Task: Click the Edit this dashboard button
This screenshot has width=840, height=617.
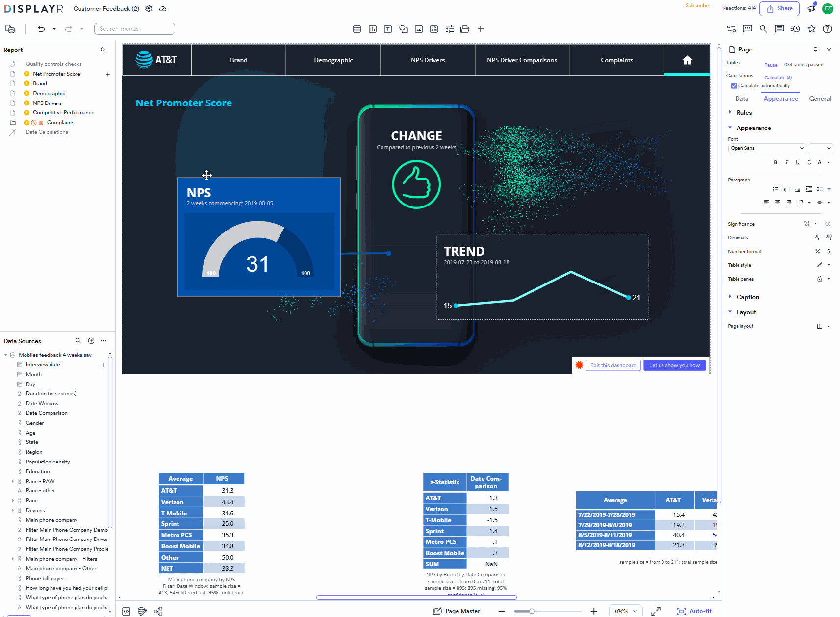Action: pos(613,365)
